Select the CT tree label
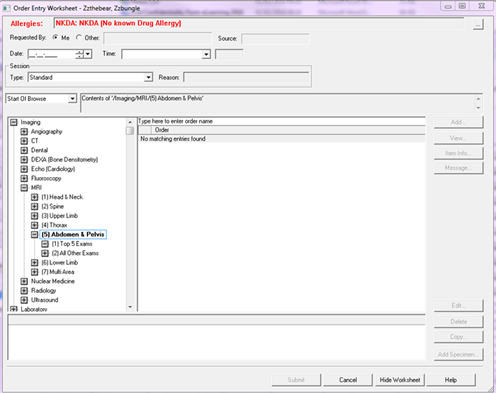 tap(35, 141)
